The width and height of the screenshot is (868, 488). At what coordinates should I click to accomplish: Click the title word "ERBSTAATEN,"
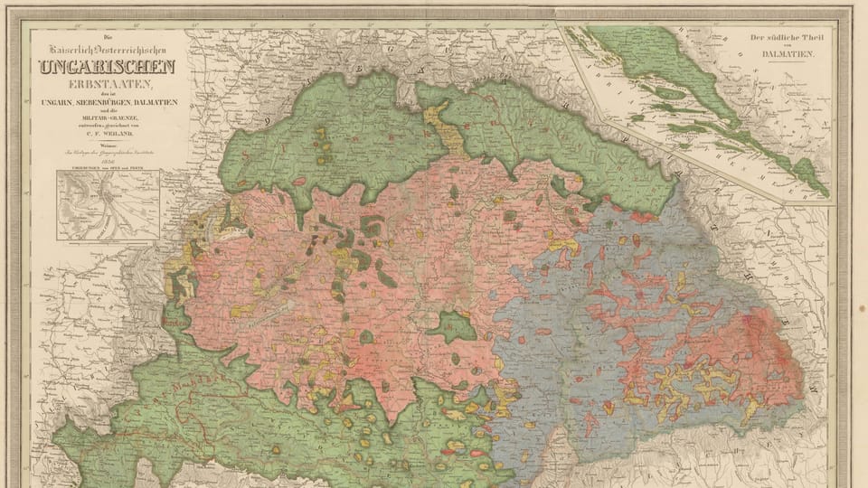109,85
